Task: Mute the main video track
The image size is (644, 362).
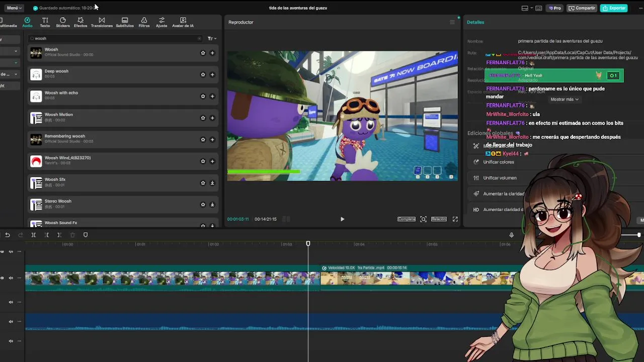Action: pos(11,278)
